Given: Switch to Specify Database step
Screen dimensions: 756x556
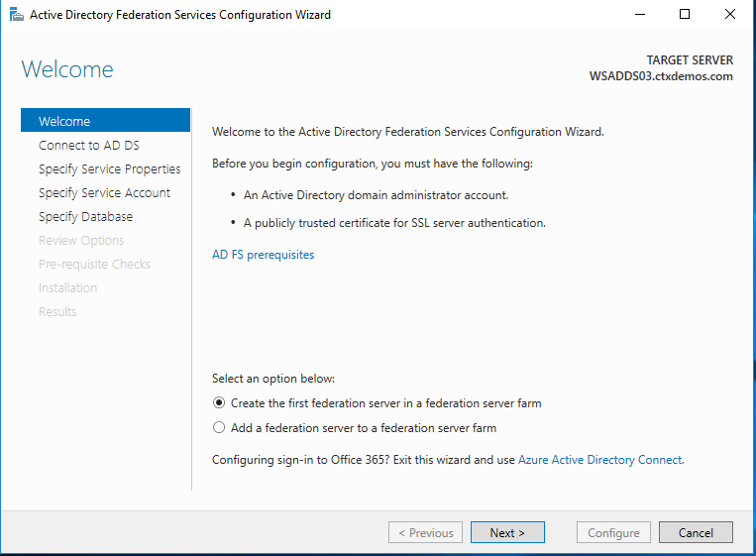Looking at the screenshot, I should pyautogui.click(x=85, y=216).
